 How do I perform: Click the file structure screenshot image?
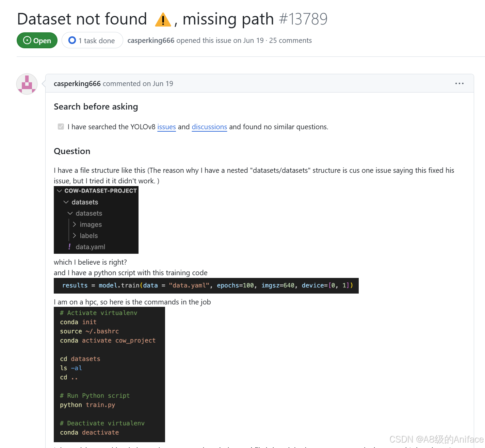96,220
